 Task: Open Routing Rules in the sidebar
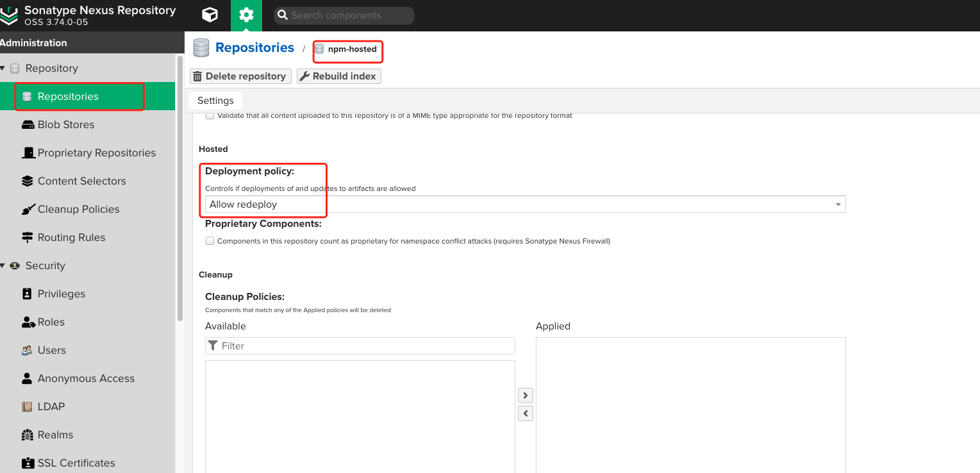click(x=87, y=238)
